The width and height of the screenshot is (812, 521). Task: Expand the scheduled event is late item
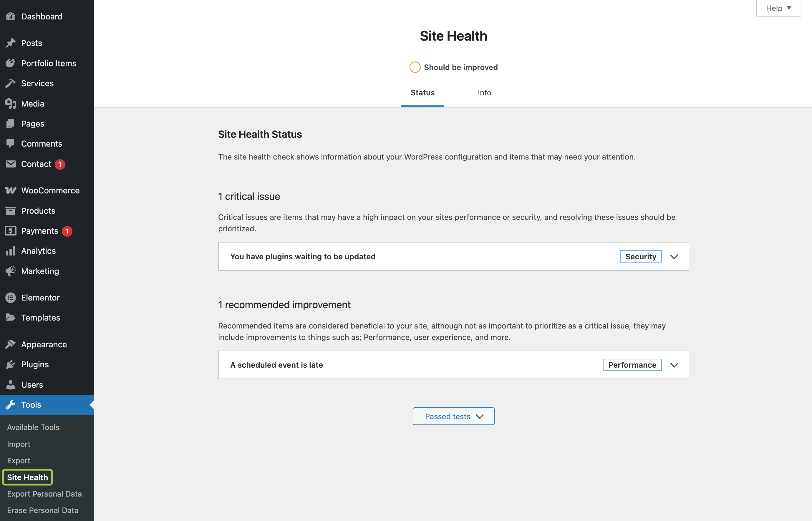(x=674, y=365)
